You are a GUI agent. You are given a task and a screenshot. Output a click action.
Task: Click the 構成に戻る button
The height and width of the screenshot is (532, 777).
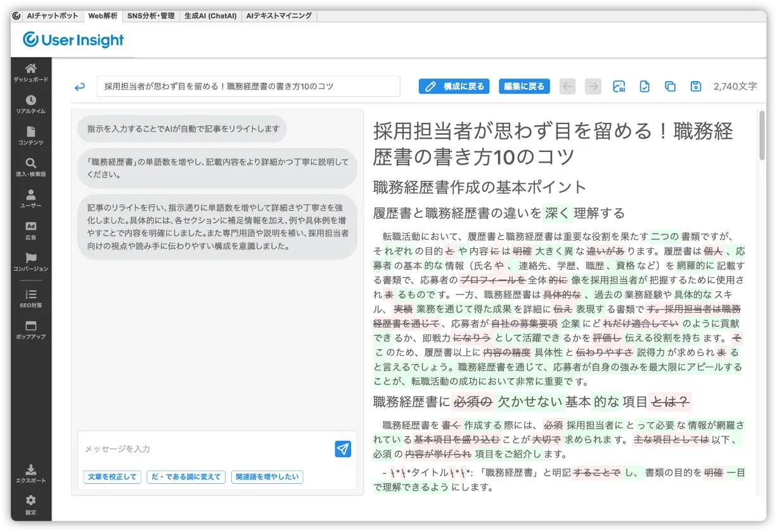tap(454, 87)
